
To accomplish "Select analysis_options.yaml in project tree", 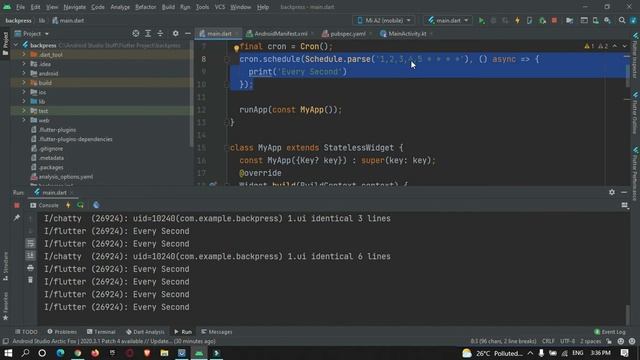I will [x=66, y=177].
